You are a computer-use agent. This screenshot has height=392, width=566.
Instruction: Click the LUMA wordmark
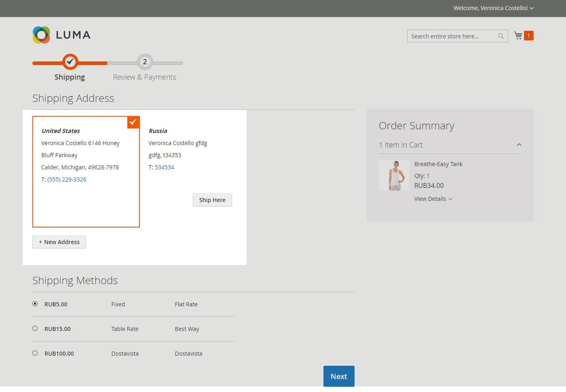(x=73, y=35)
